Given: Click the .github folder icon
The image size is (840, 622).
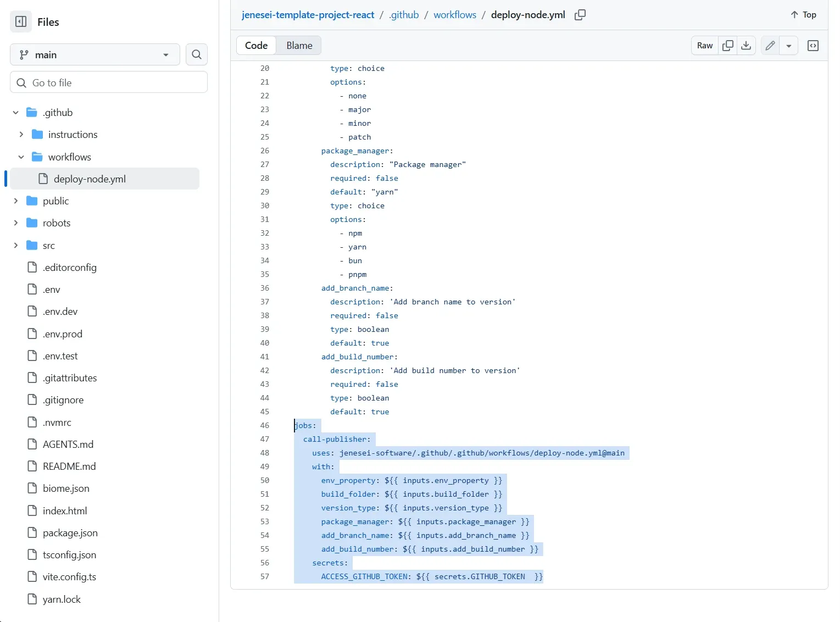Looking at the screenshot, I should (x=32, y=113).
